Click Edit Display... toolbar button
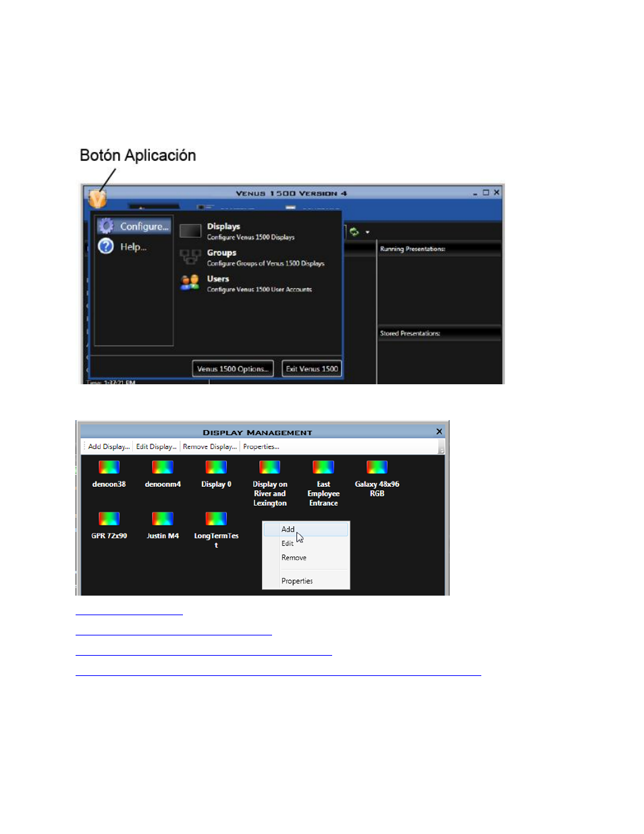Viewport: 644px width, 834px height. point(156,447)
